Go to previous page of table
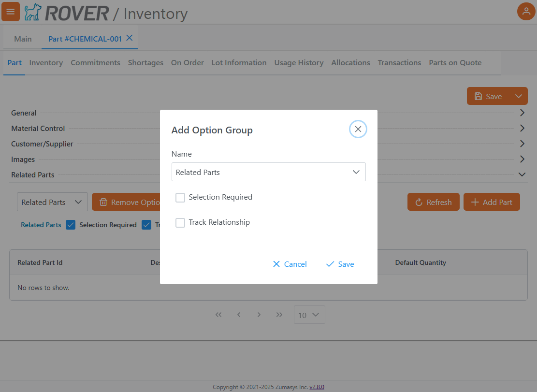 (x=239, y=315)
